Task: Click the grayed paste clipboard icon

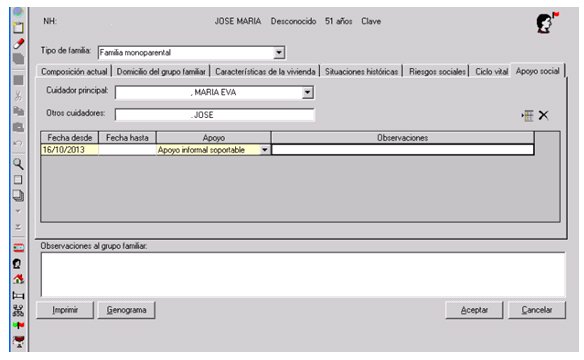Action: pyautogui.click(x=18, y=127)
